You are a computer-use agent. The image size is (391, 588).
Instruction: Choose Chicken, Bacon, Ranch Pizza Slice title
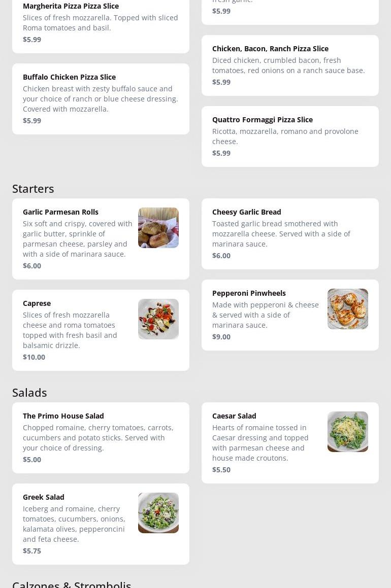point(270,49)
